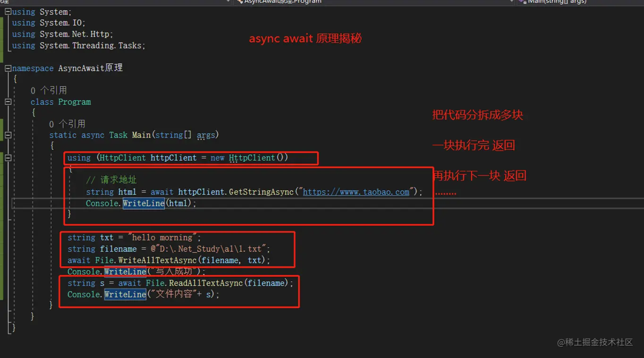Screen dimensions: 644x358
Task: Click the 's' variable in 'string s' declaration
Action: coord(102,283)
